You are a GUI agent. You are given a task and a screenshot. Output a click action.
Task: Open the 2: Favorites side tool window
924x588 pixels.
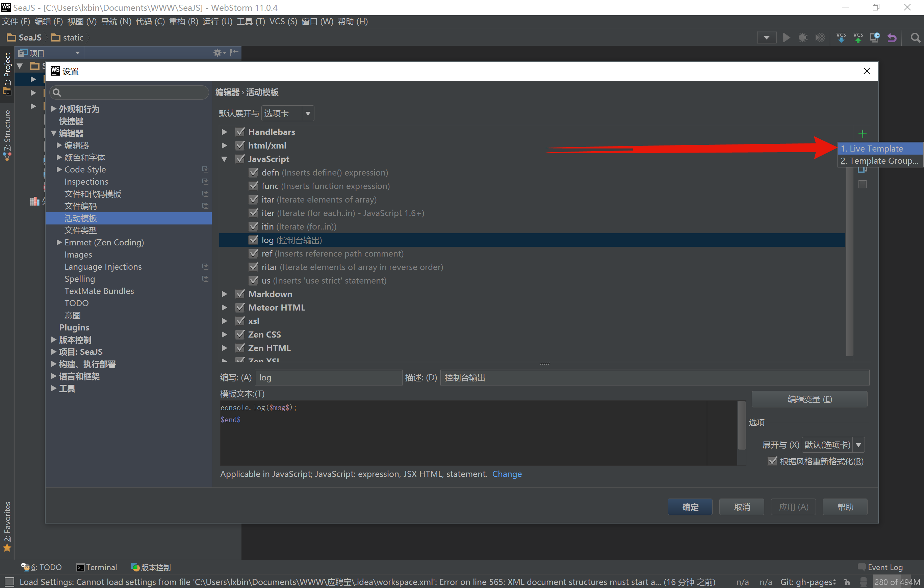pos(7,526)
